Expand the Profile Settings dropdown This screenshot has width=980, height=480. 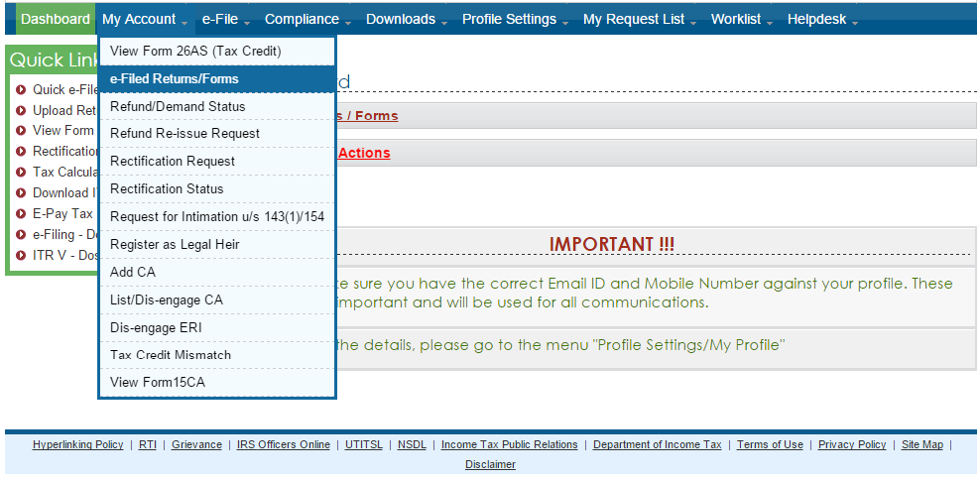click(x=515, y=19)
